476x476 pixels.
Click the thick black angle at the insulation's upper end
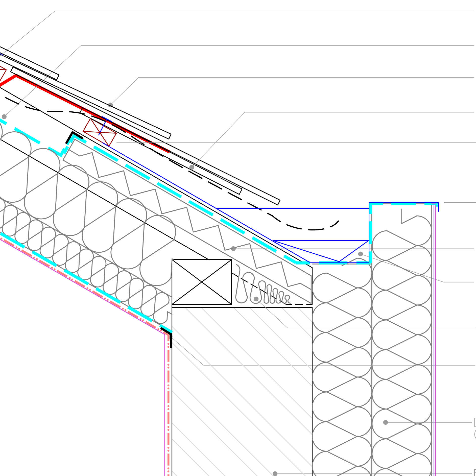point(71,136)
